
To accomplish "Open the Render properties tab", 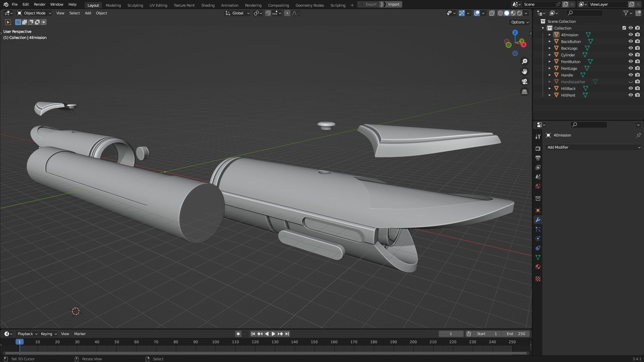I will coord(538,148).
